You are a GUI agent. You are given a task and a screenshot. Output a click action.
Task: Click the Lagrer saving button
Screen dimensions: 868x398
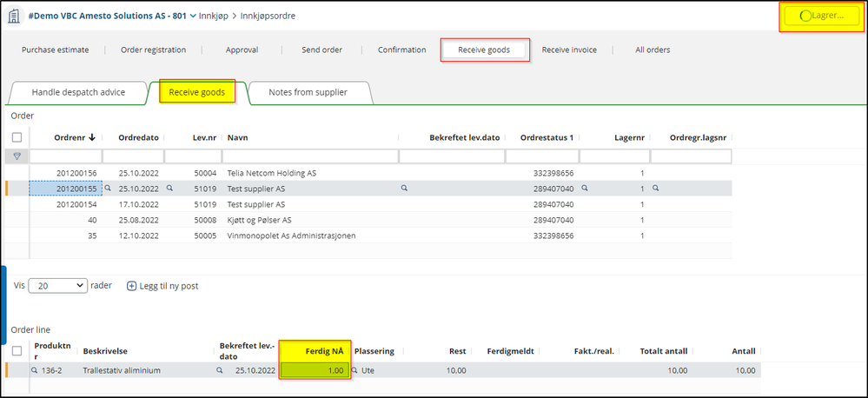(x=821, y=16)
